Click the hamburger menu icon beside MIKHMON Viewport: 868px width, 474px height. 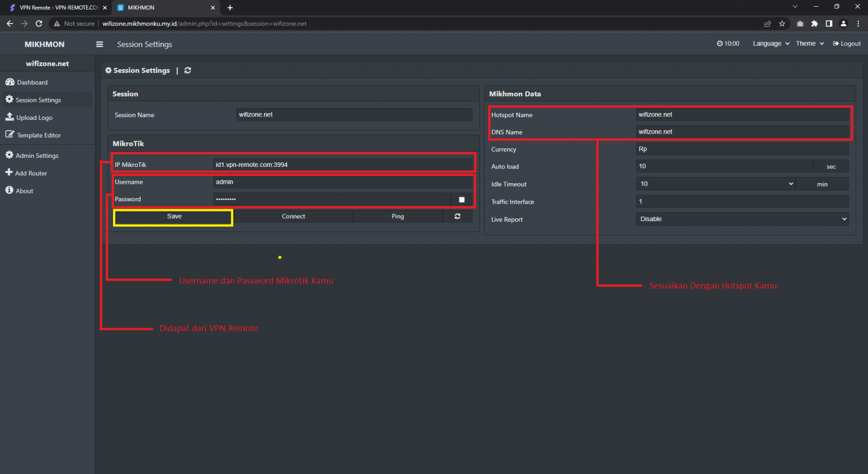(x=99, y=44)
